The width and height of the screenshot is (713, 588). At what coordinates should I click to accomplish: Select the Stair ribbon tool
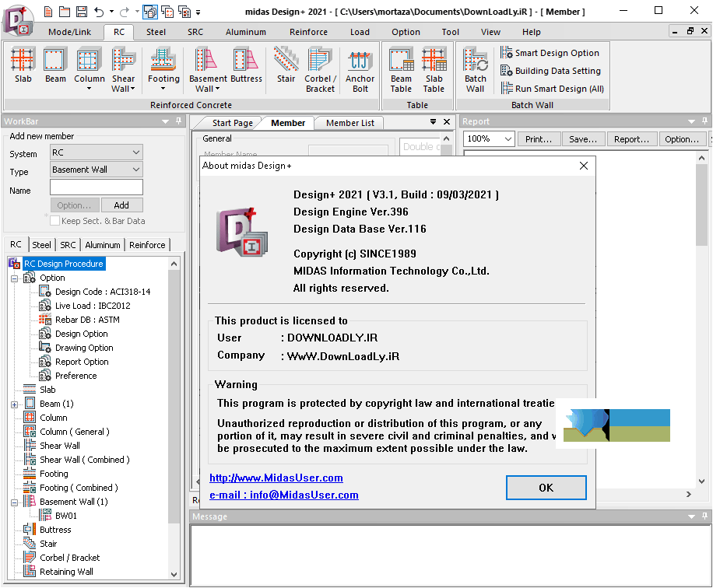286,66
